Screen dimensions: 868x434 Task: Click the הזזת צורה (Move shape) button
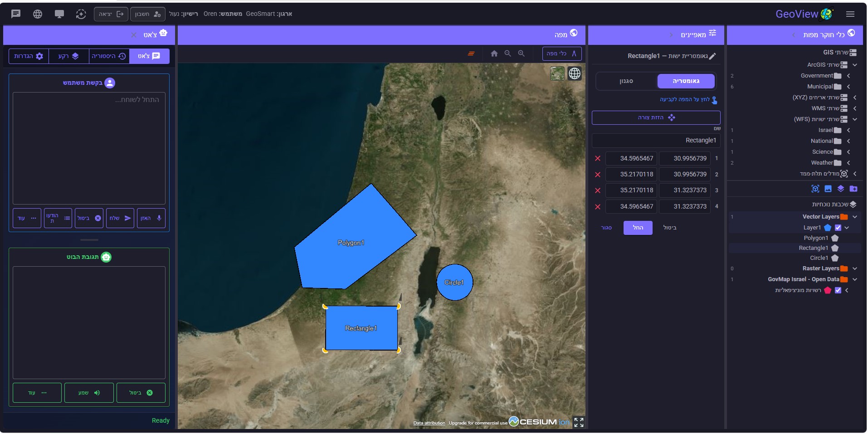(x=656, y=117)
